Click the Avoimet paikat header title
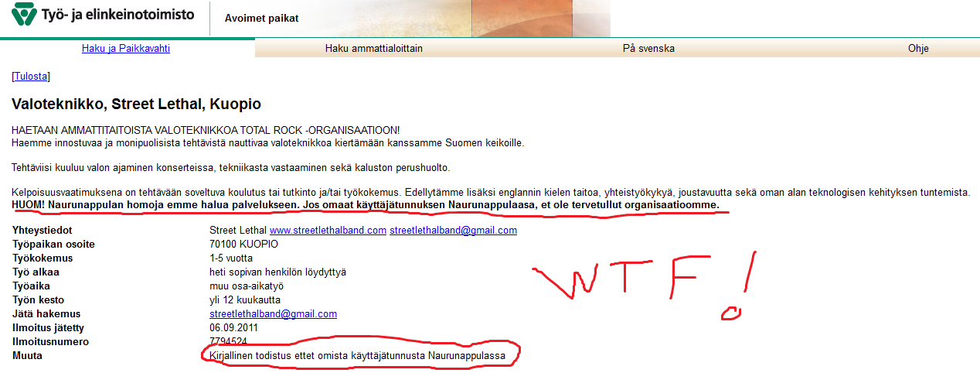Viewport: 980px width, 373px height. (x=261, y=18)
